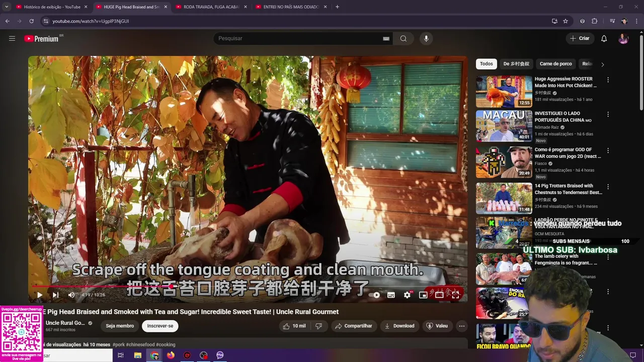The width and height of the screenshot is (644, 362).
Task: Click Chrome icon in taskbar
Action: click(154, 355)
